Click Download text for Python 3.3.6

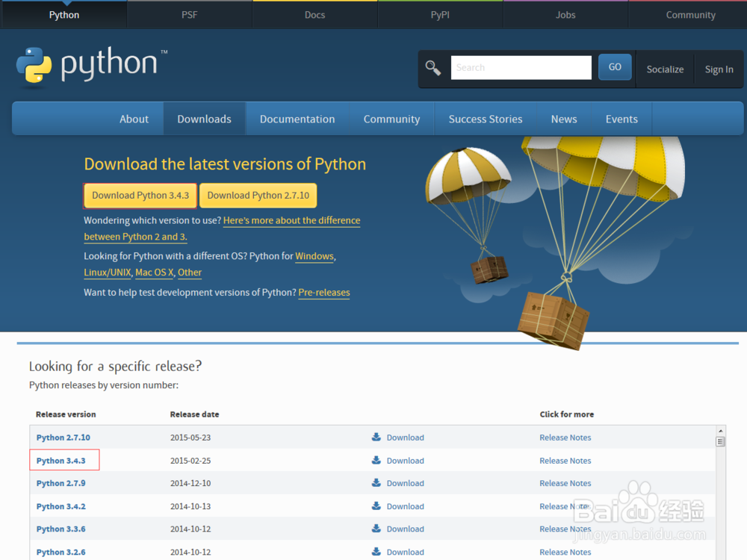[406, 529]
